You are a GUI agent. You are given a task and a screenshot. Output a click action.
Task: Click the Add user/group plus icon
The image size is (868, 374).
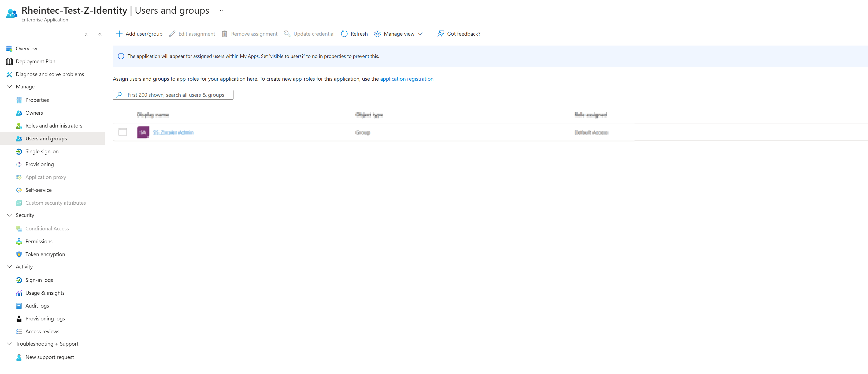pos(119,34)
